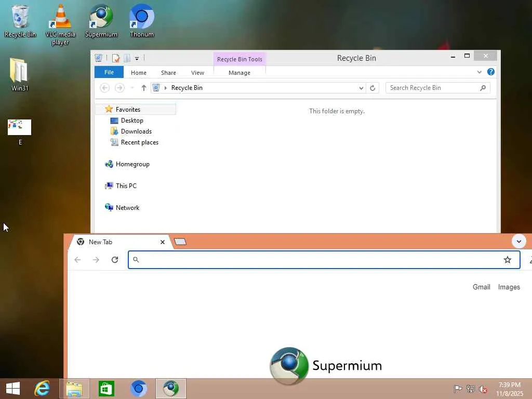The width and height of the screenshot is (532, 399).
Task: Click Supermium's Back button
Action: (x=77, y=260)
